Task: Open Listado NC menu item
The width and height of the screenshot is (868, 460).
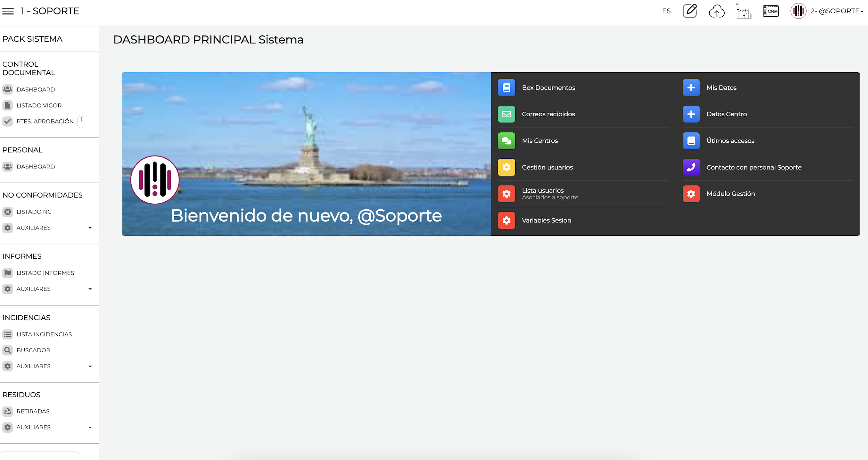Action: (34, 212)
